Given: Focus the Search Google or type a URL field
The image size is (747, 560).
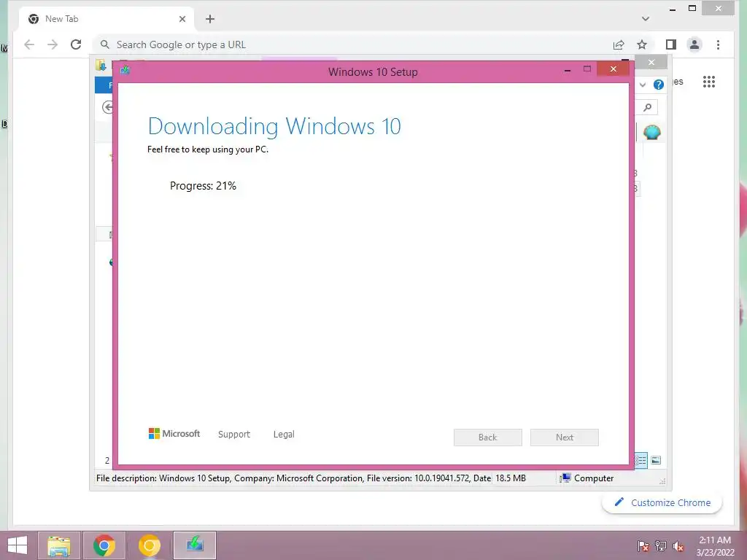Looking at the screenshot, I should (x=352, y=44).
